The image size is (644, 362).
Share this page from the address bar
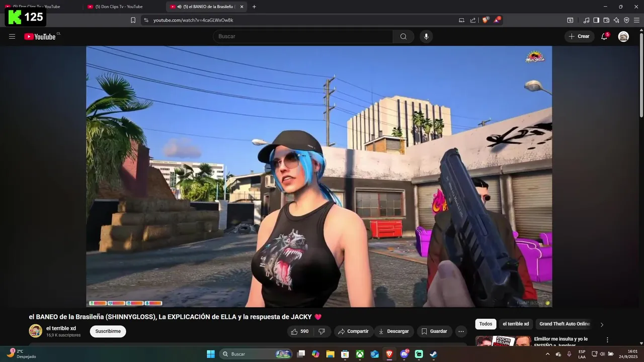click(473, 20)
